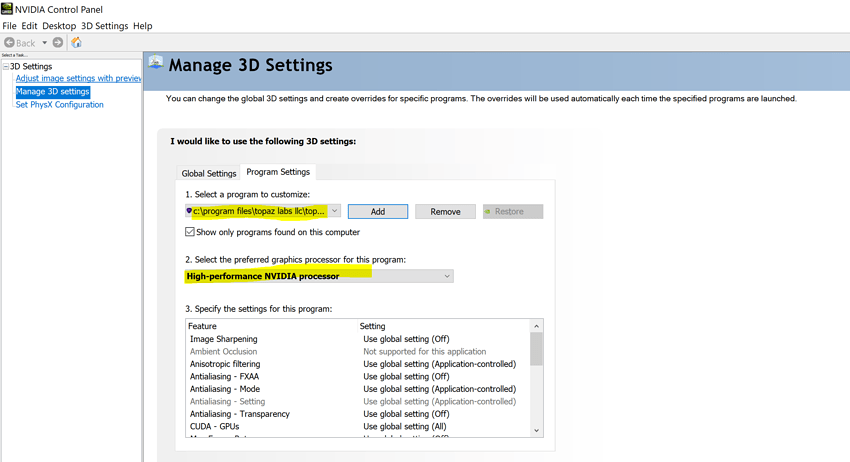Screen dimensions: 850x462
Task: Click the Remove program button
Action: pos(446,211)
